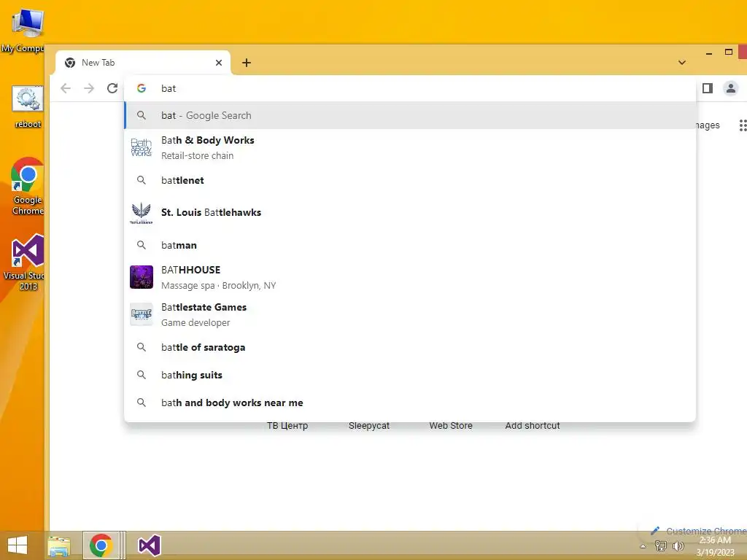747x560 pixels.
Task: Click the network tray icon
Action: pyautogui.click(x=661, y=545)
